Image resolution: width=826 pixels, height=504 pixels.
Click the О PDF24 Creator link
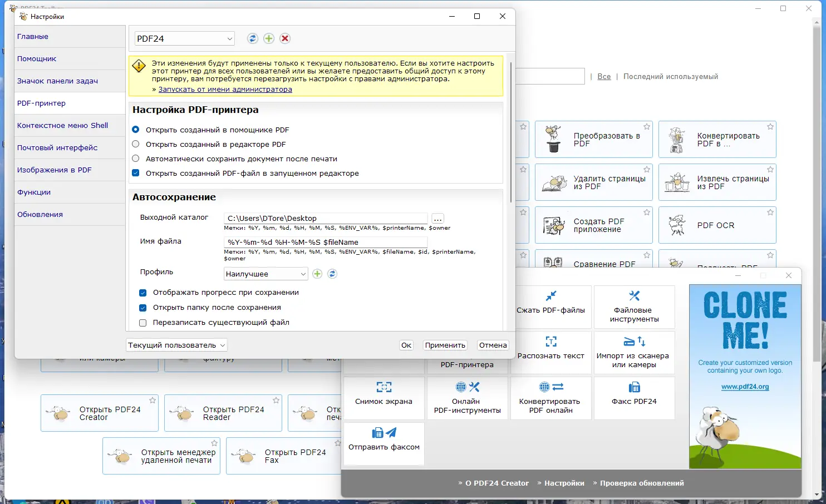[497, 483]
